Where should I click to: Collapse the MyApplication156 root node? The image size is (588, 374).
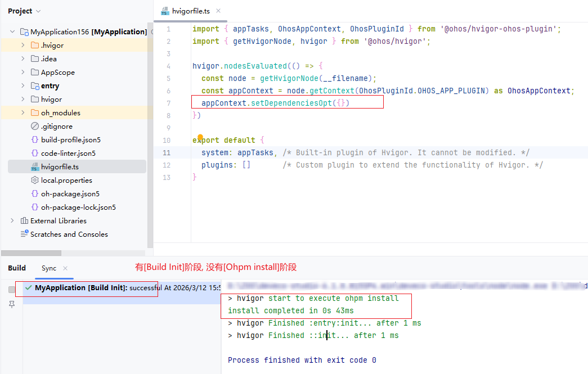(12, 32)
